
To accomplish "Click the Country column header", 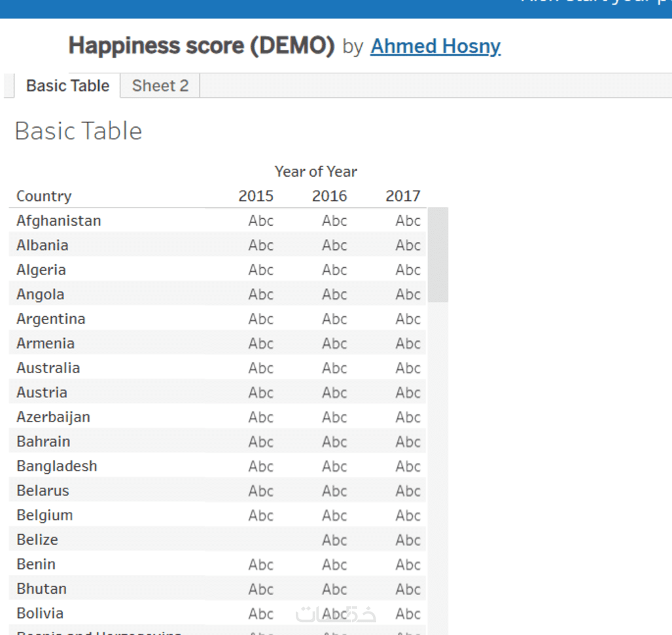I will point(44,196).
